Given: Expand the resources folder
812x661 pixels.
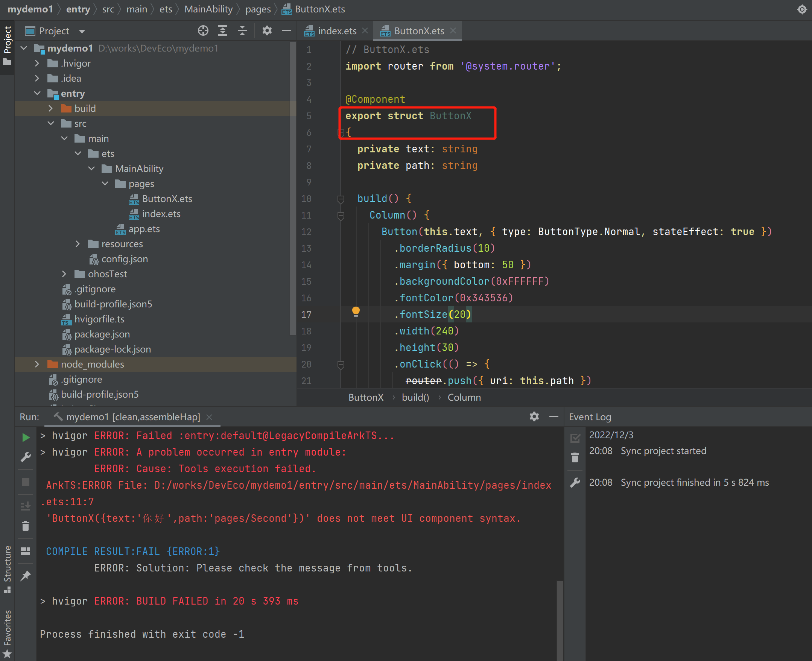Looking at the screenshot, I should click(78, 244).
